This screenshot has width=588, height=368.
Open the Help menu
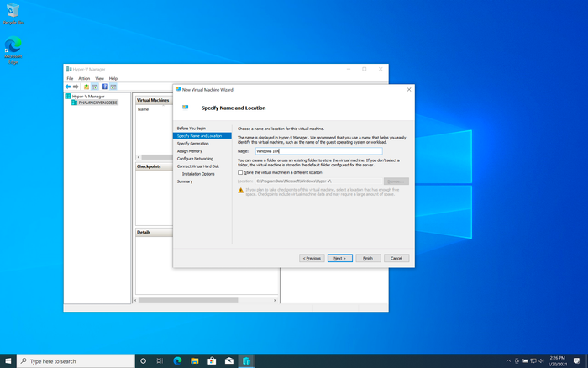tap(113, 78)
